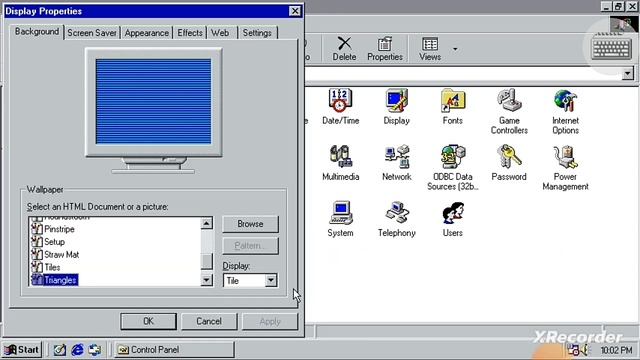Open the Users icon
Viewport: 640px width, 360px height.
point(452,219)
